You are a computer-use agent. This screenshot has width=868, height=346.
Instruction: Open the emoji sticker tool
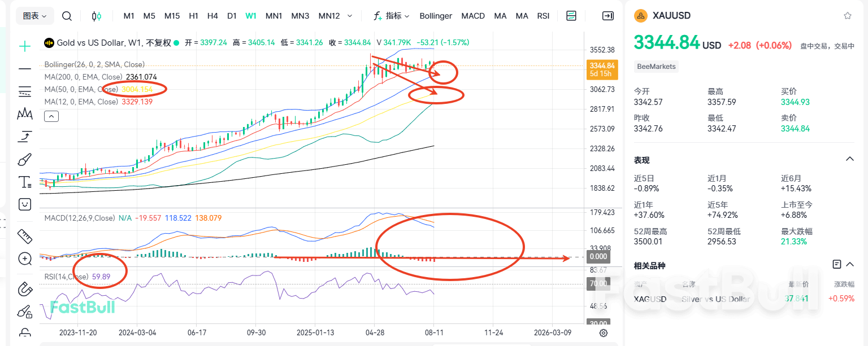point(25,204)
